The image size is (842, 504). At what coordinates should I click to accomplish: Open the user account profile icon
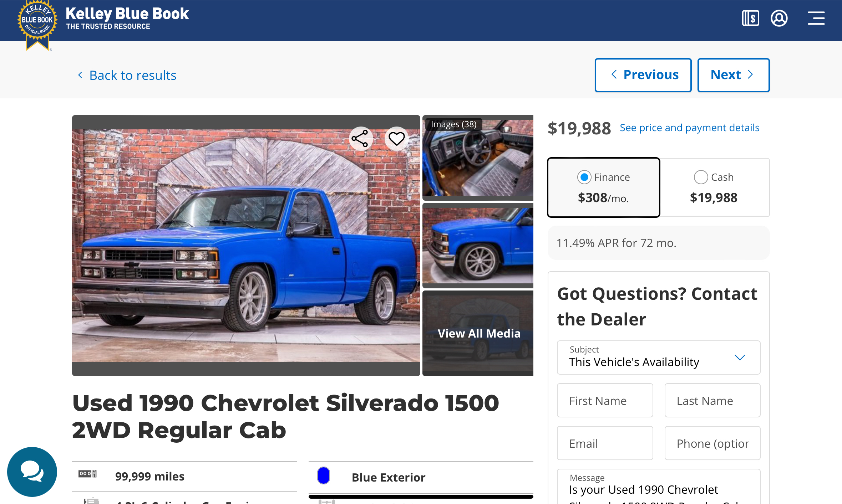coord(779,18)
